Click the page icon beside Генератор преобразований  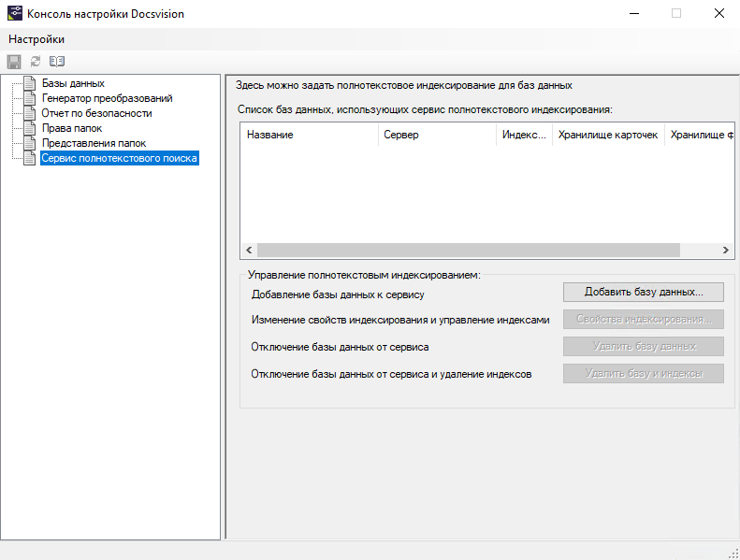(x=30, y=98)
